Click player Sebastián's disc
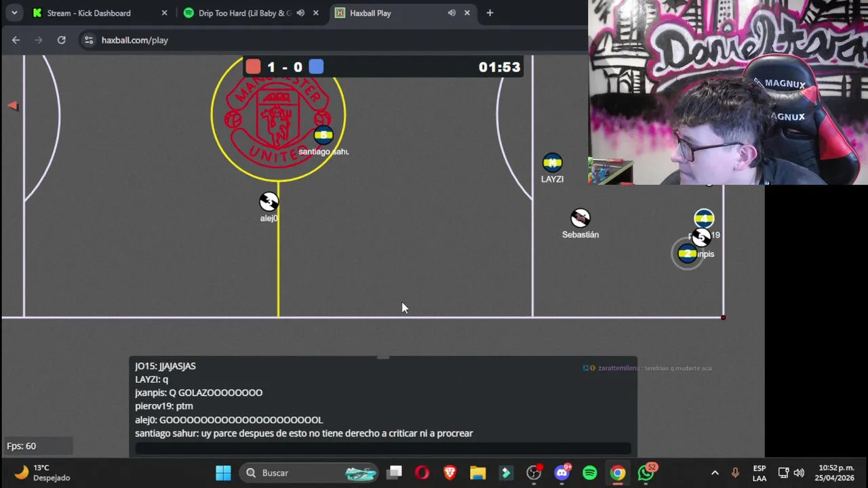868x488 pixels. [580, 218]
